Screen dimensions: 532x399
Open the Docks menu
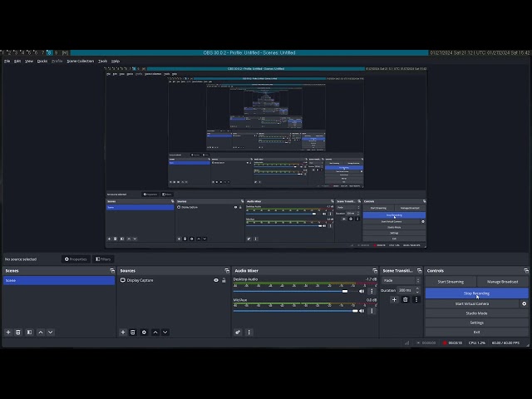(x=42, y=61)
